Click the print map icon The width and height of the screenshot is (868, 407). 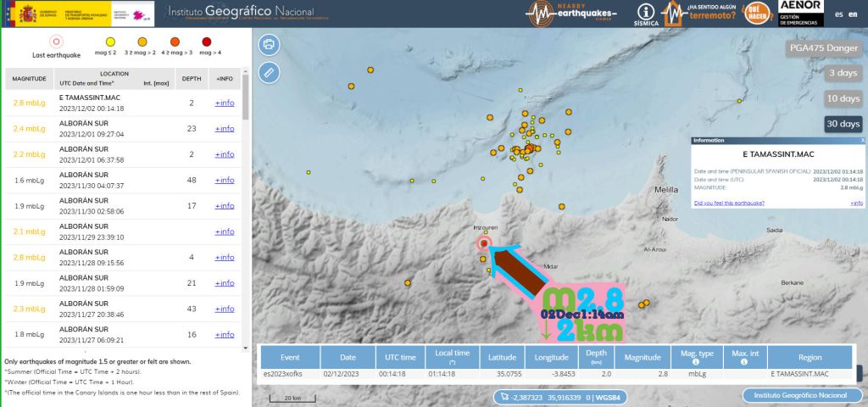(269, 44)
